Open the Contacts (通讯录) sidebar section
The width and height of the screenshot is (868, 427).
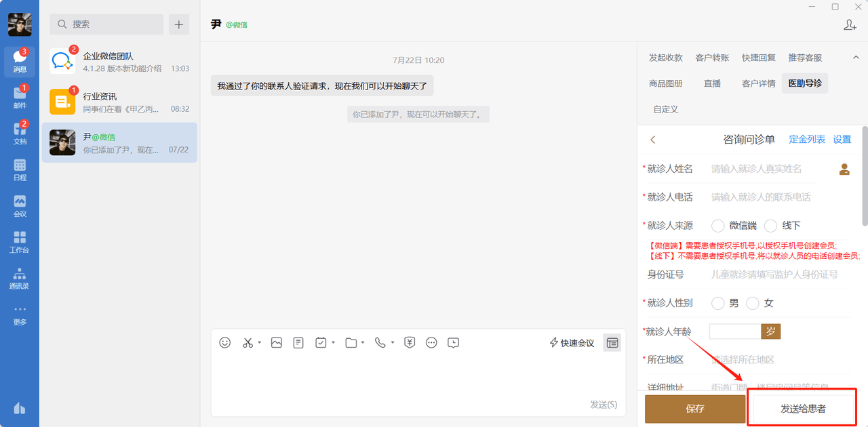click(x=20, y=278)
